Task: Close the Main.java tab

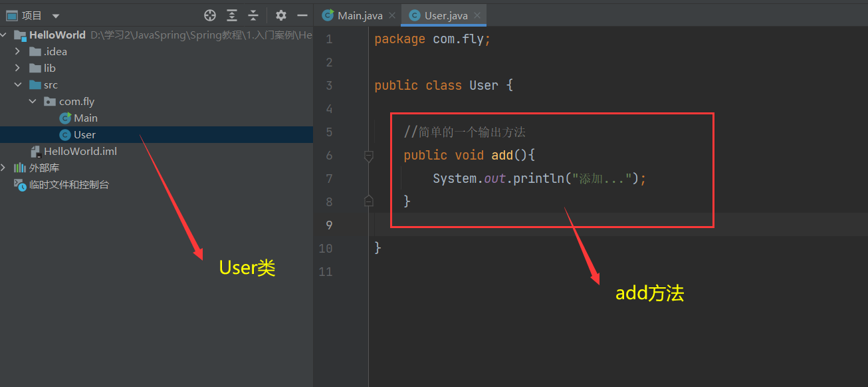Action: [392, 15]
